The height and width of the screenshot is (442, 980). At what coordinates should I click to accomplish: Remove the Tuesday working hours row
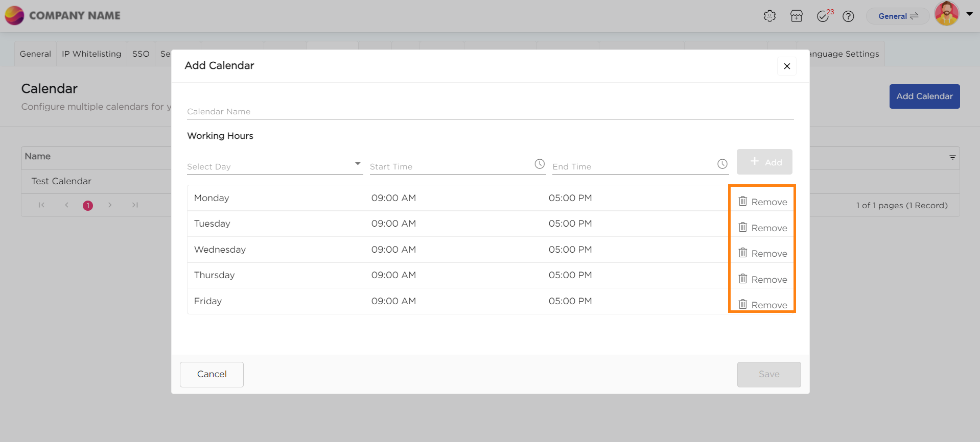(x=762, y=228)
